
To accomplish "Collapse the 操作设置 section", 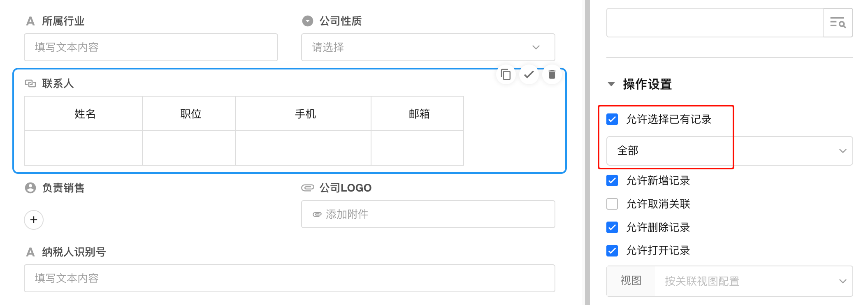I will click(611, 84).
